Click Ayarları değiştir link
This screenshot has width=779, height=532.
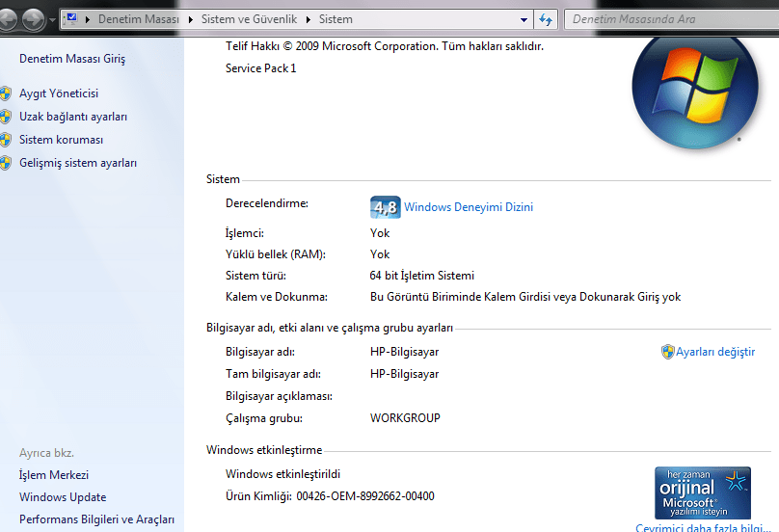[x=715, y=352]
